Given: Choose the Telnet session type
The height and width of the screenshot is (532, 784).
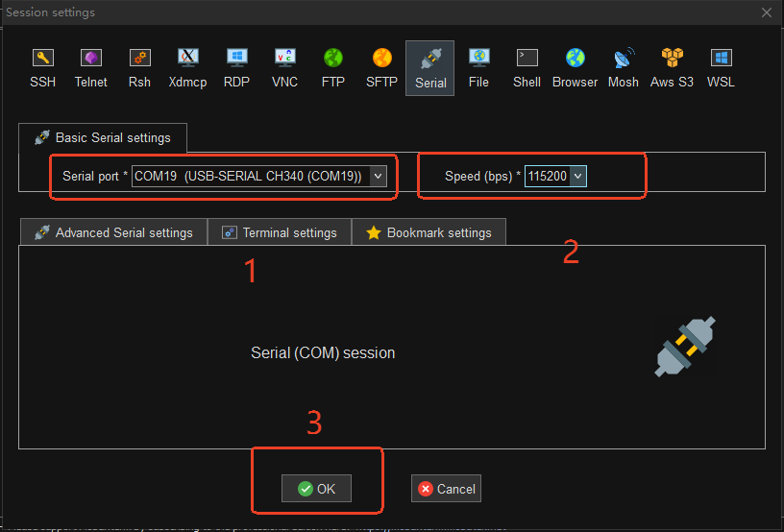Looking at the screenshot, I should 90,68.
